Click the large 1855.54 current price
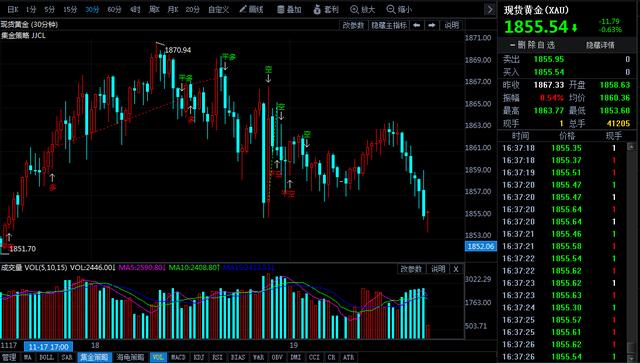Viewport: 640px width, 363px height. (536, 27)
